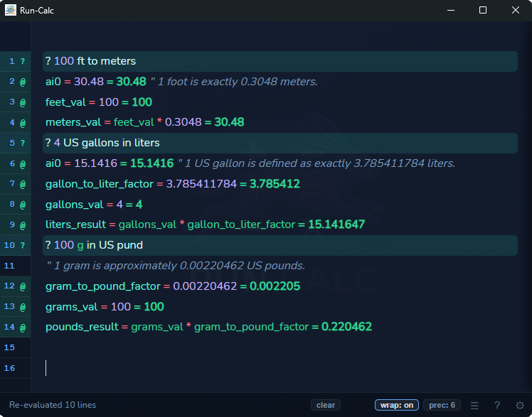Click the query line '? 100 ft to meters'
Image resolution: width=532 pixels, height=417 pixels.
click(280, 61)
